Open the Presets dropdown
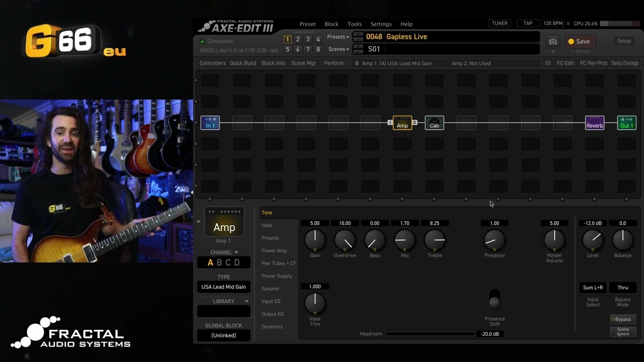The height and width of the screenshot is (362, 644). coord(338,37)
